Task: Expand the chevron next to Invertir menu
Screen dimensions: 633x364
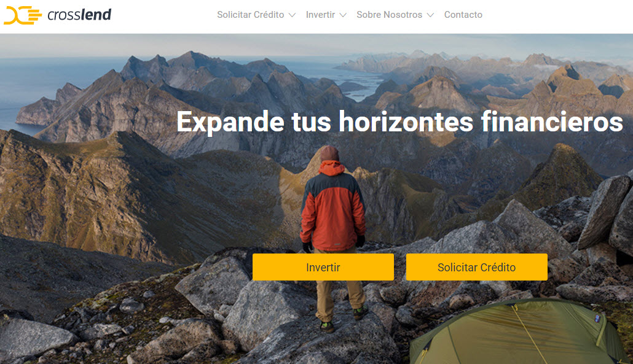Action: pos(343,15)
